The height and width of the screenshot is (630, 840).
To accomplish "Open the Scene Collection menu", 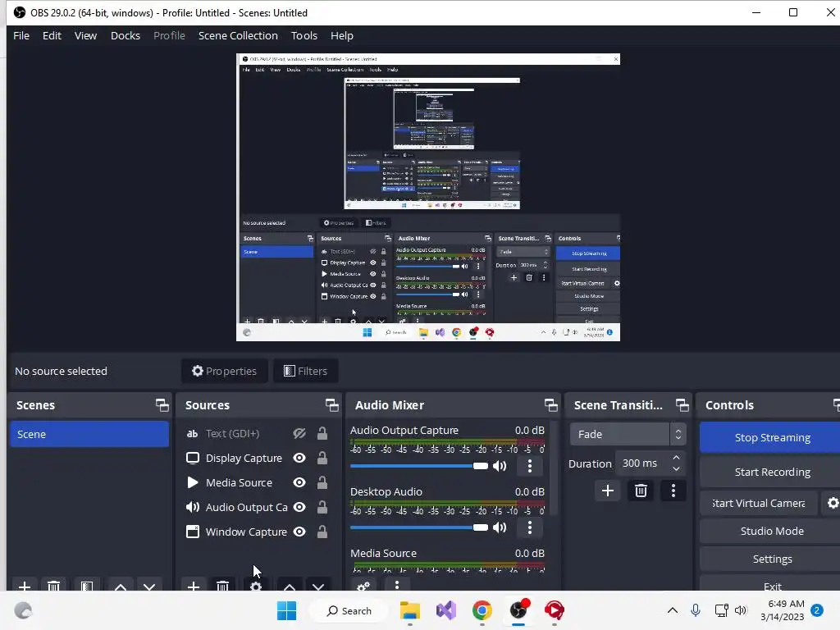I will pyautogui.click(x=238, y=35).
